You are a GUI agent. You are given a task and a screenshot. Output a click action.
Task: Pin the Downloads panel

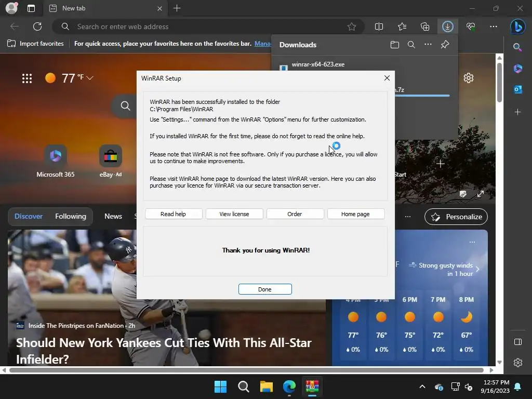click(445, 45)
